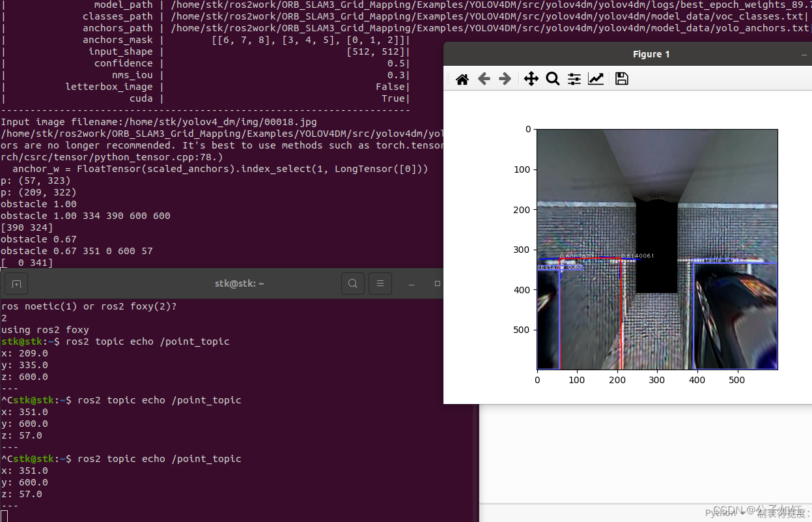Viewport: 812px width, 522px height.
Task: Click the 'Input image filename' line ending 00018.jpg
Action: click(159, 122)
